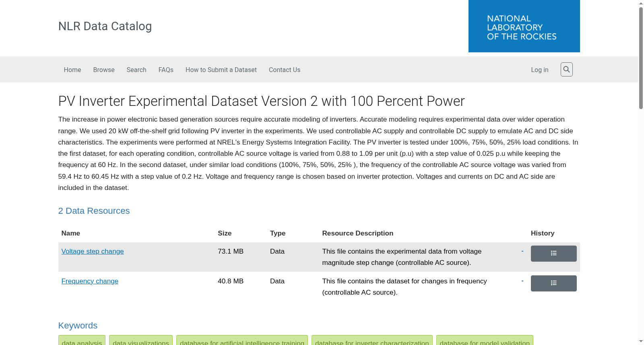
Task: Click the '2 Data Resources' heading
Action: click(x=94, y=211)
